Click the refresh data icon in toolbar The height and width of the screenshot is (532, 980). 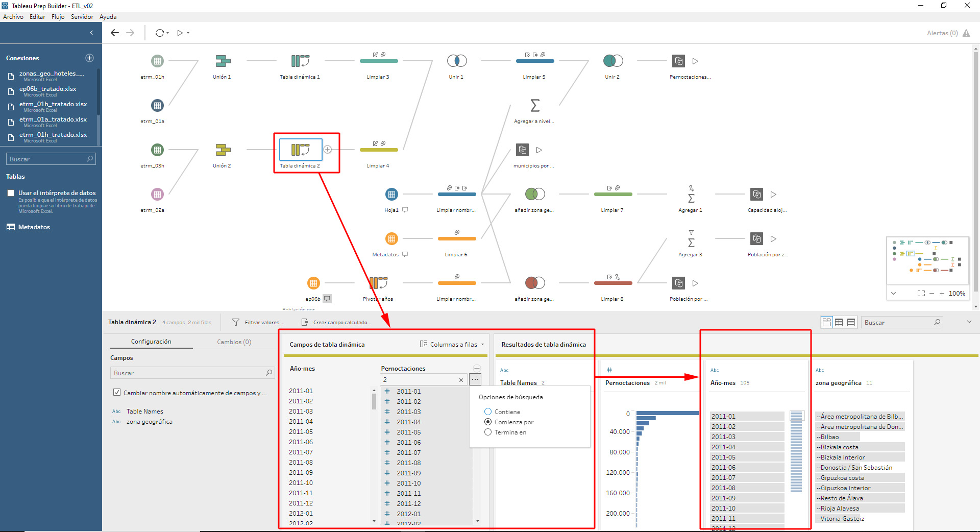[x=160, y=33]
